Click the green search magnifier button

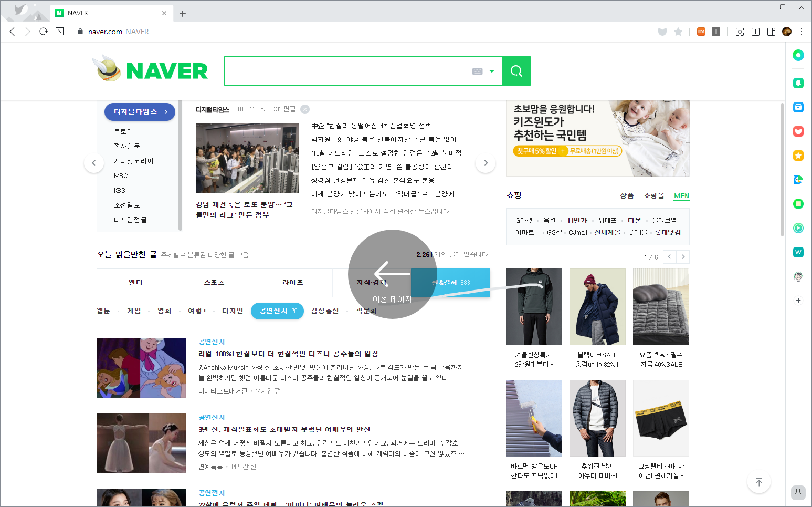click(x=516, y=71)
